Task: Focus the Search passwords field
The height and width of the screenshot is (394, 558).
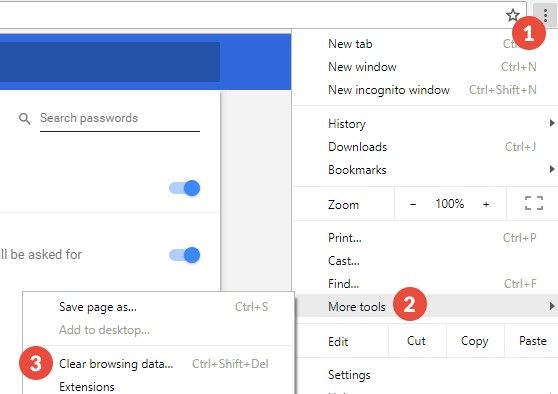Action: pos(120,119)
